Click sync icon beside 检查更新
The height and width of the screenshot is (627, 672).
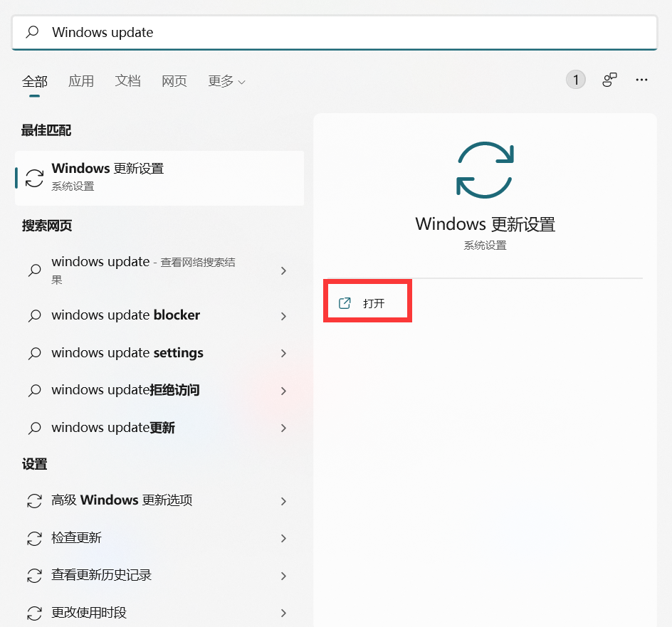click(x=34, y=539)
